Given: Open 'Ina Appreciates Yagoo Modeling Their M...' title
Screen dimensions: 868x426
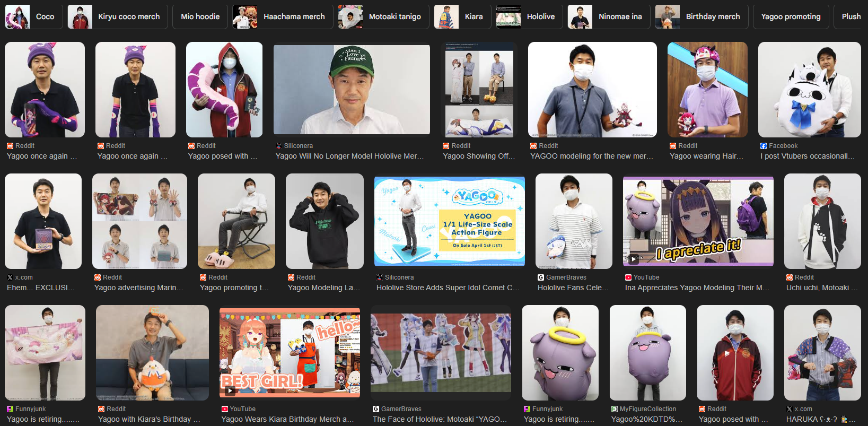Looking at the screenshot, I should pyautogui.click(x=697, y=288).
